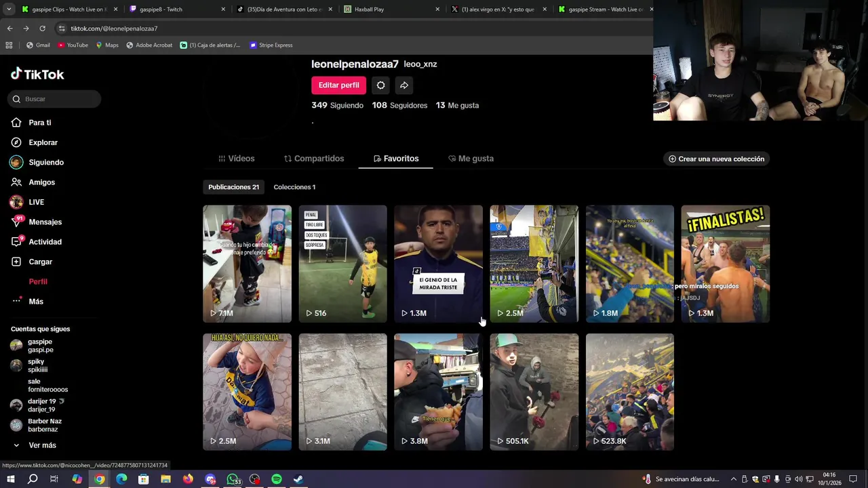Screen dimensions: 868x488
Task: Click the tiktok.com address bar
Action: (353, 28)
